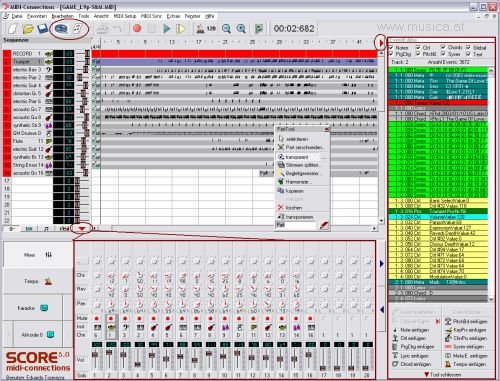Click the sheet music note toolbar icon
500x381 pixels.
[78, 29]
